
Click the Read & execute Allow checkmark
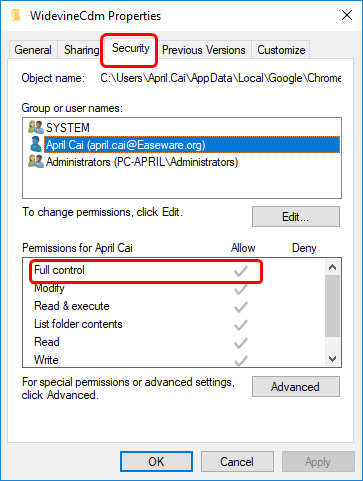[241, 307]
